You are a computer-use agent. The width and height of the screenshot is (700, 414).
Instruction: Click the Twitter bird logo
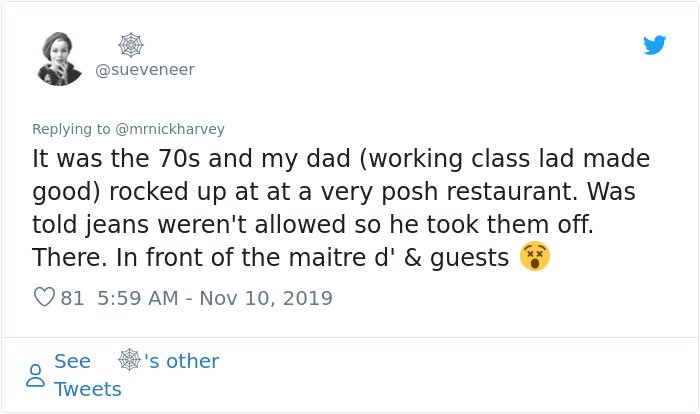click(654, 45)
